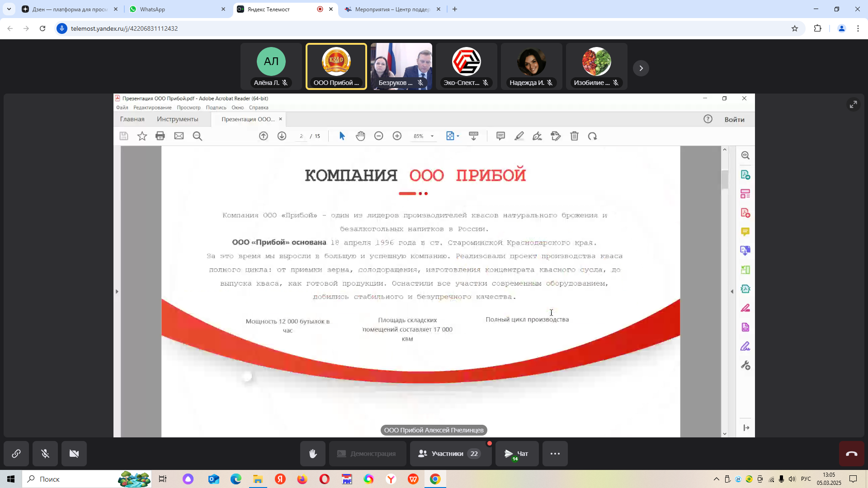This screenshot has width=868, height=488.
Task: Open more options three-dots menu
Action: (555, 454)
